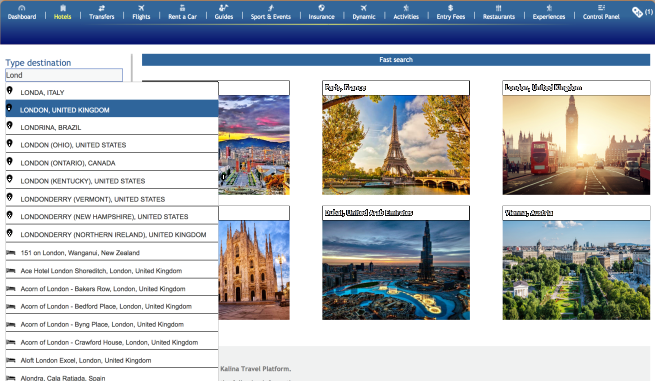Click pin icon next to London (Ohio)
655x381 pixels.
coord(10,143)
